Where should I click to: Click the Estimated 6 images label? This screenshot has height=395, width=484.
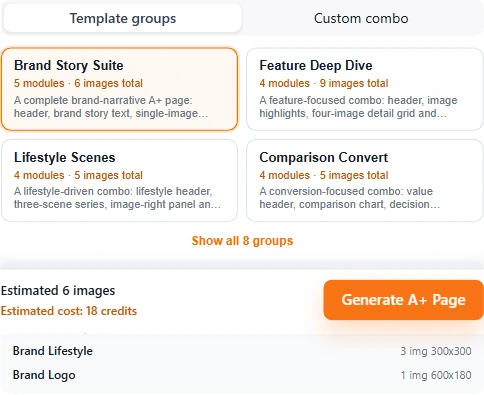click(58, 291)
